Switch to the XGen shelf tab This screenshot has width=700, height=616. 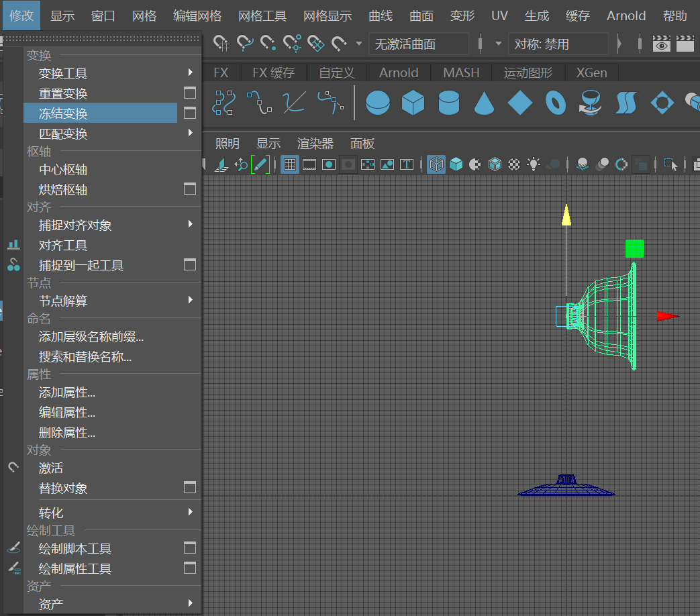tap(591, 72)
